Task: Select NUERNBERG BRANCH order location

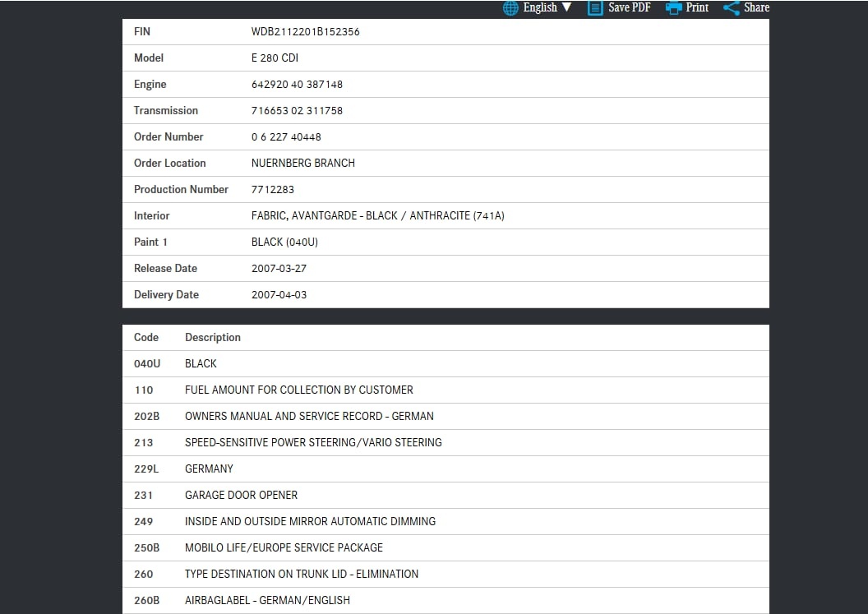Action: coord(302,163)
